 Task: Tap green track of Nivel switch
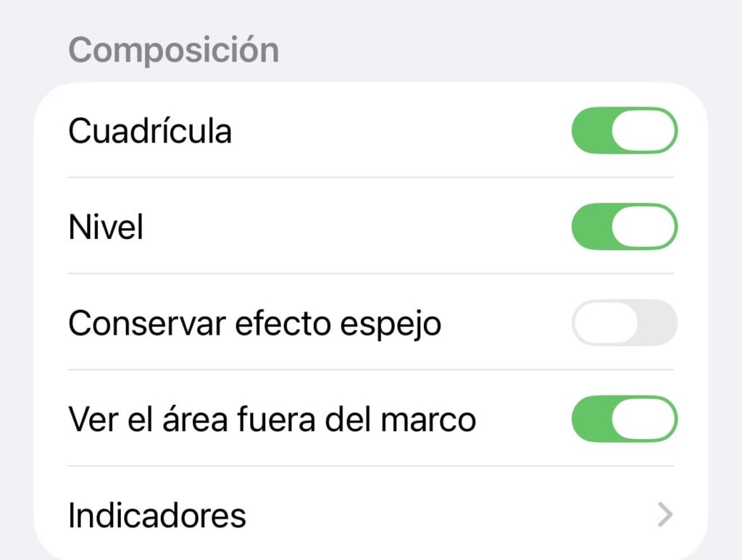(591, 227)
